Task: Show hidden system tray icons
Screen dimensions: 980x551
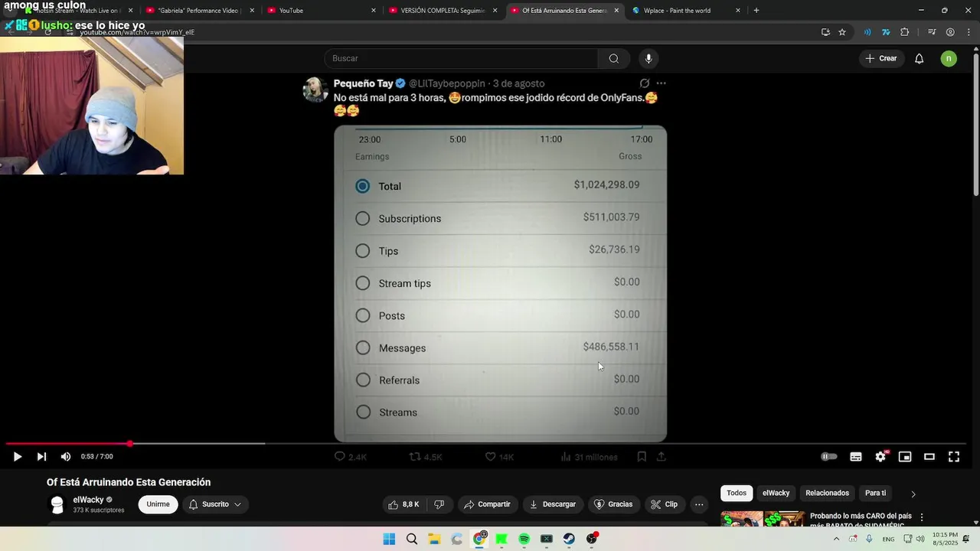Action: point(836,539)
